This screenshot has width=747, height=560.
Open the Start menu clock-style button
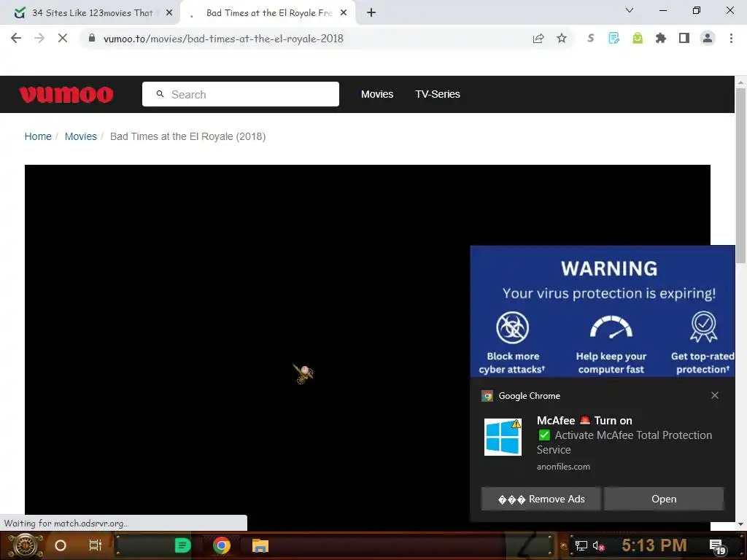[x=25, y=545]
